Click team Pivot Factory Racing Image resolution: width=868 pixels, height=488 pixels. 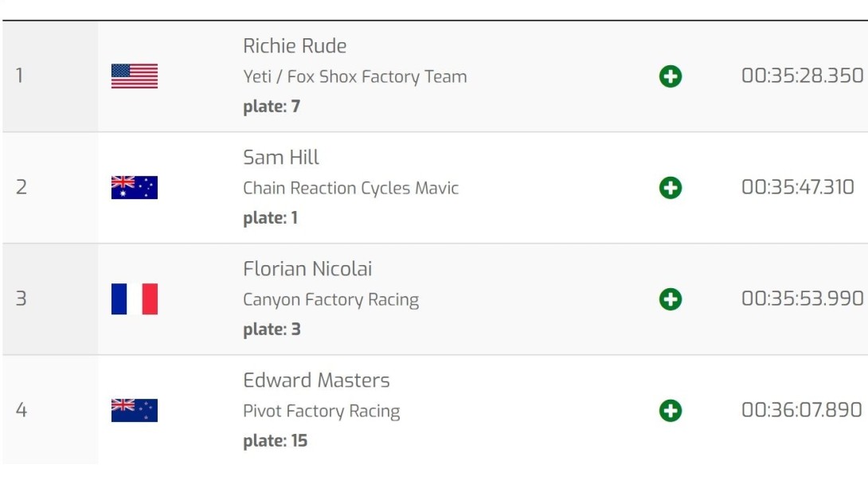point(322,411)
